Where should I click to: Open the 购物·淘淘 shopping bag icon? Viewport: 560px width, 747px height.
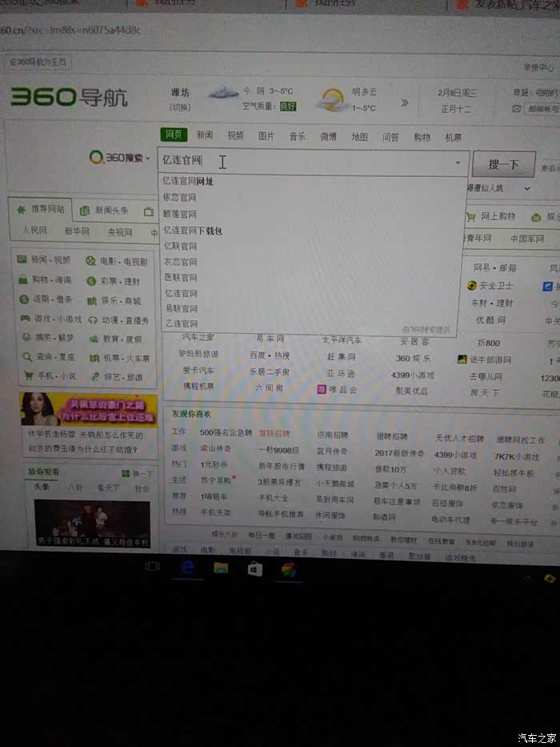tap(23, 279)
